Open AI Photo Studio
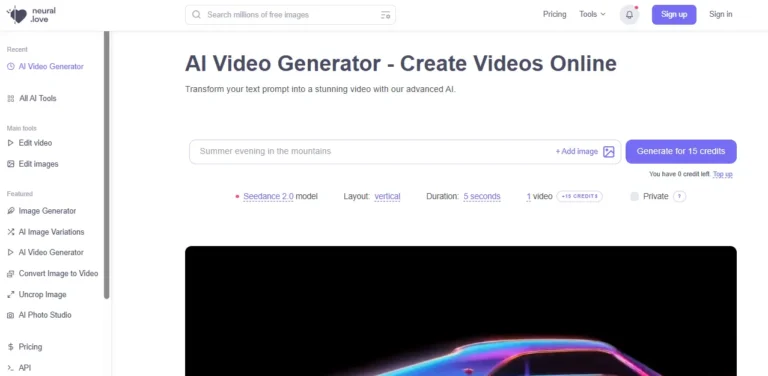Image resolution: width=768 pixels, height=376 pixels. [45, 315]
